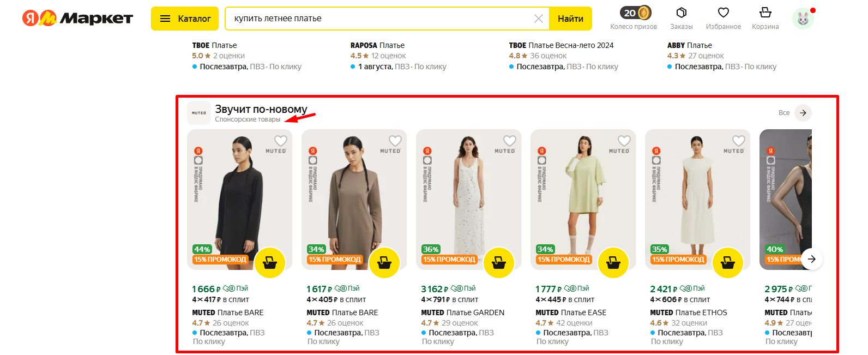Add the 1 666 ₽ Платье BARE to cart
868x355 pixels.
point(270,263)
